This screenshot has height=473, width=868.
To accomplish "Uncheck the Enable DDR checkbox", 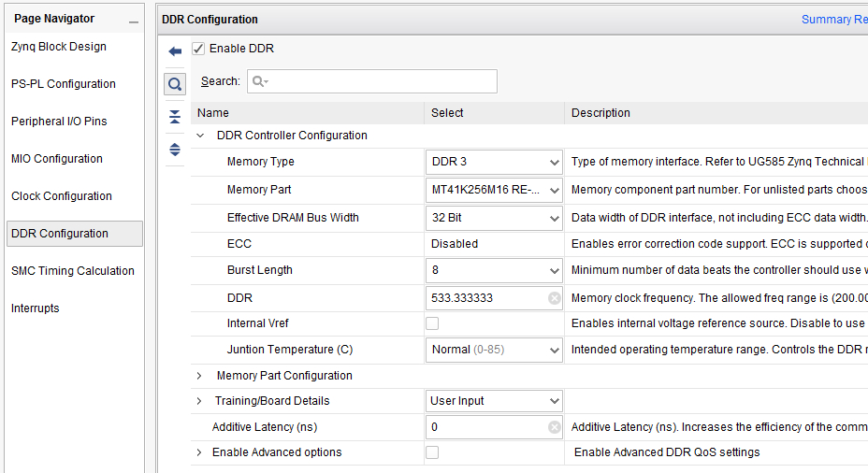I will click(198, 49).
